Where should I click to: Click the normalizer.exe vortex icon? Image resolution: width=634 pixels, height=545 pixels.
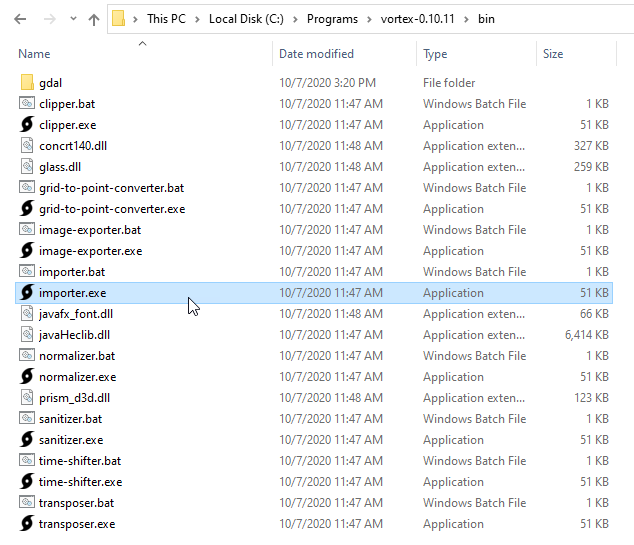tap(27, 376)
